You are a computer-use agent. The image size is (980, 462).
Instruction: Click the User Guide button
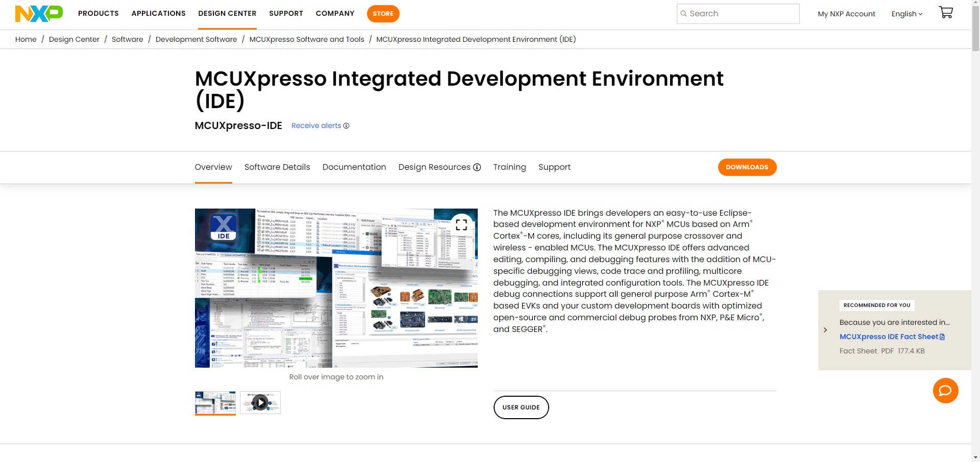(x=521, y=407)
